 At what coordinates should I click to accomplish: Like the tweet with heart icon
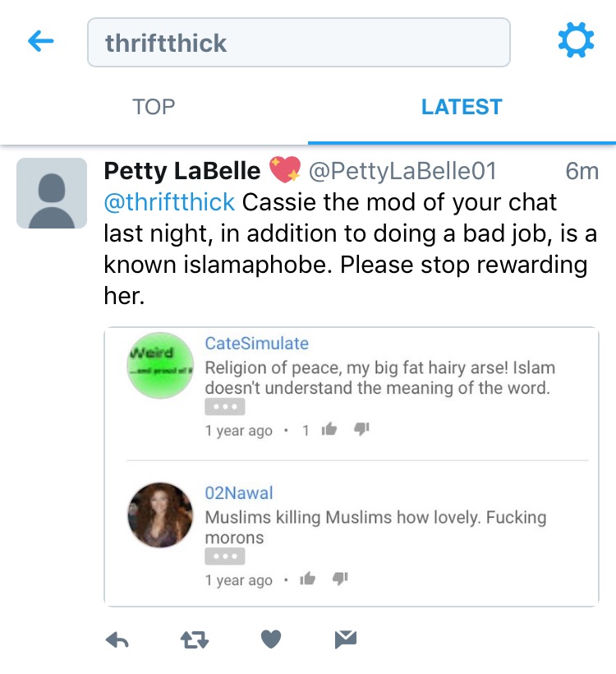[x=271, y=639]
